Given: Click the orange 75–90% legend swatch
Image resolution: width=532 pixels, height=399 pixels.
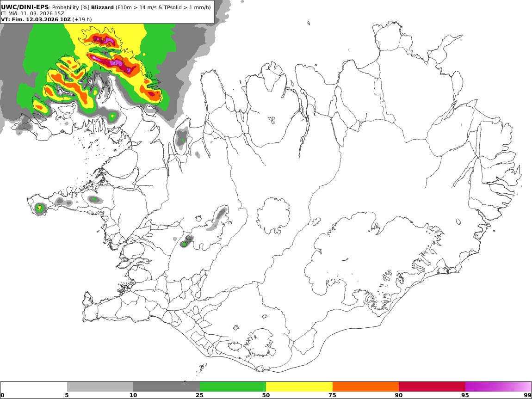Looking at the screenshot, I should pos(365,387).
